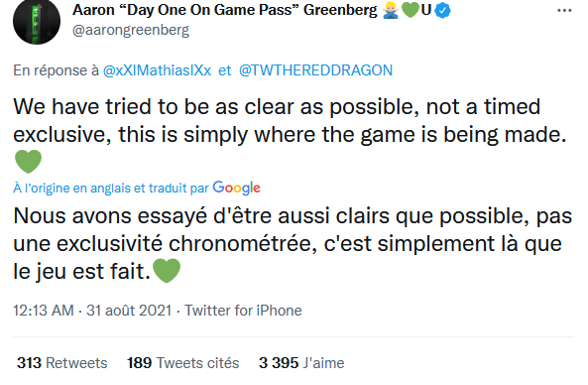
Task: View the 313 Retweets list
Action: coord(62,363)
